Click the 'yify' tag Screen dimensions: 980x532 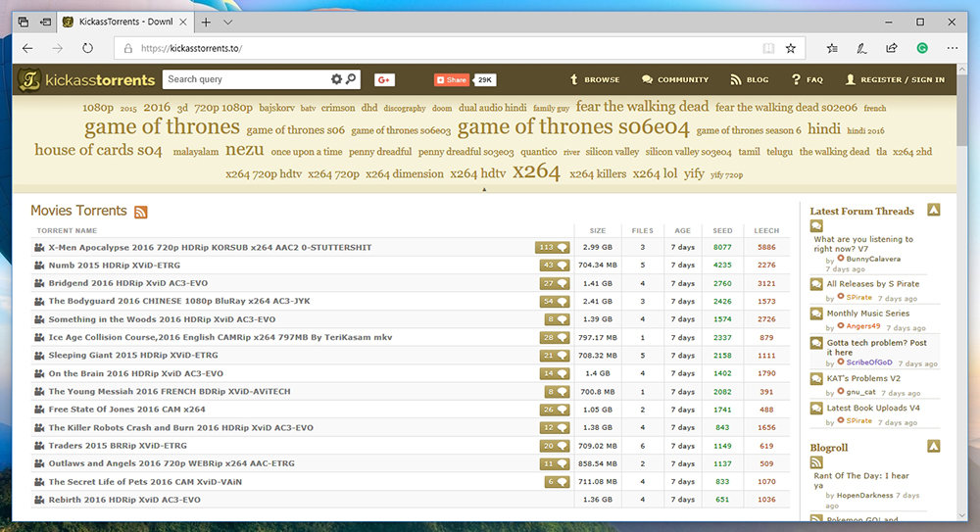tap(694, 173)
